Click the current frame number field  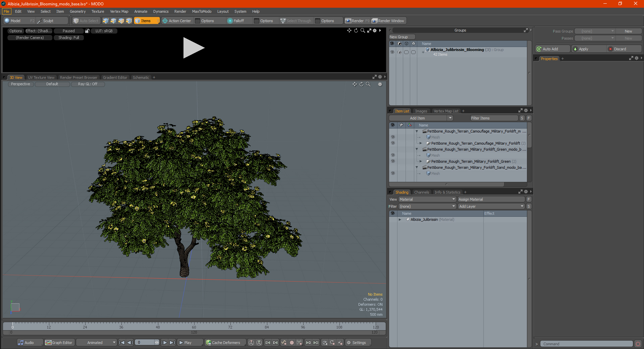(145, 343)
